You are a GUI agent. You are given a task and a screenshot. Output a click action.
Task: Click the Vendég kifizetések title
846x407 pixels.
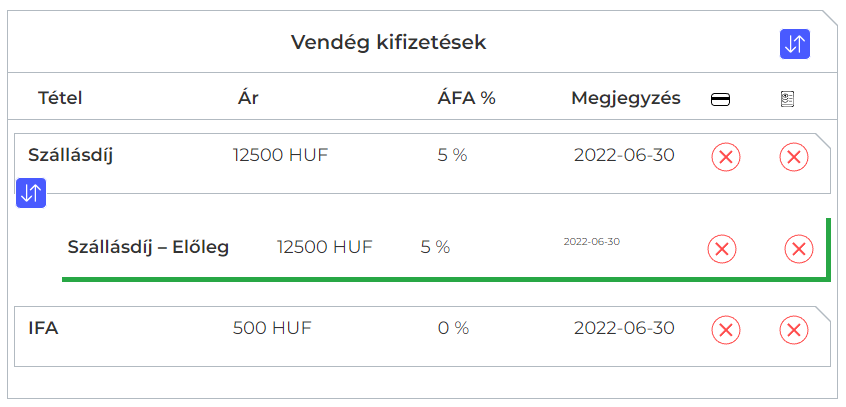click(389, 43)
